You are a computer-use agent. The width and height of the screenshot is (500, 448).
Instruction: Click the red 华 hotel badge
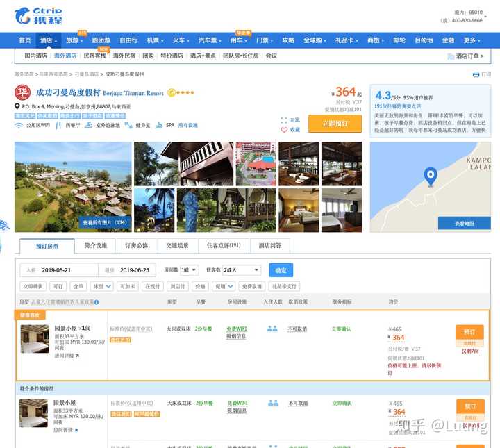pyautogui.click(x=23, y=93)
